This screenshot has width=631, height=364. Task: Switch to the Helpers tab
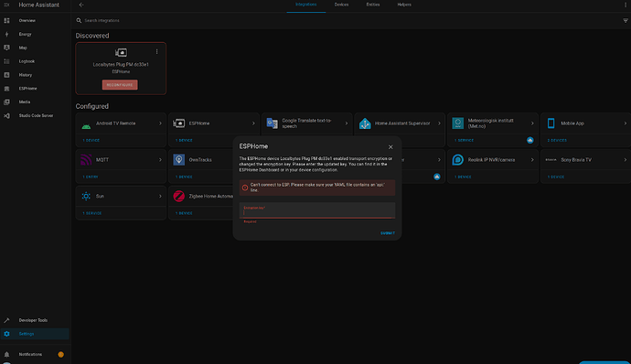(x=404, y=5)
